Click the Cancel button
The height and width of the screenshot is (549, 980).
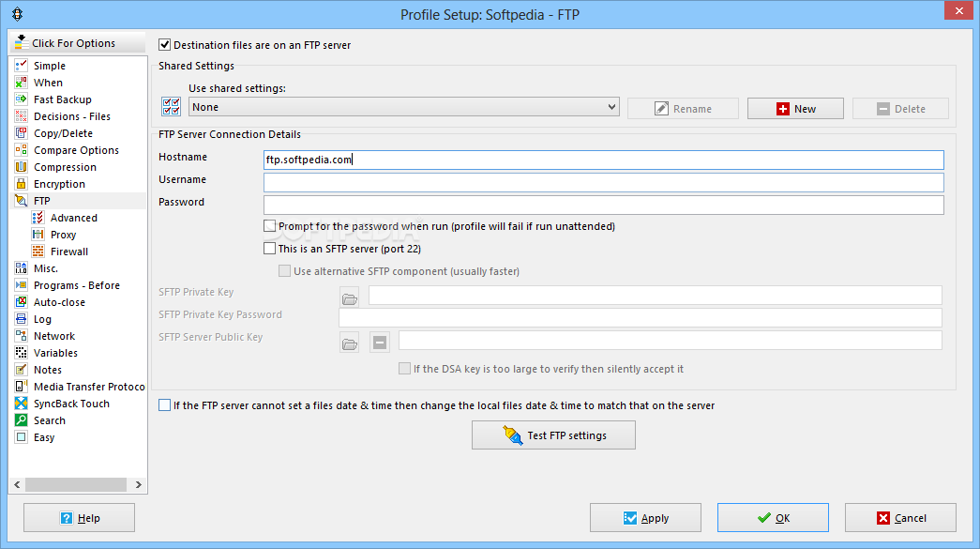tap(900, 518)
